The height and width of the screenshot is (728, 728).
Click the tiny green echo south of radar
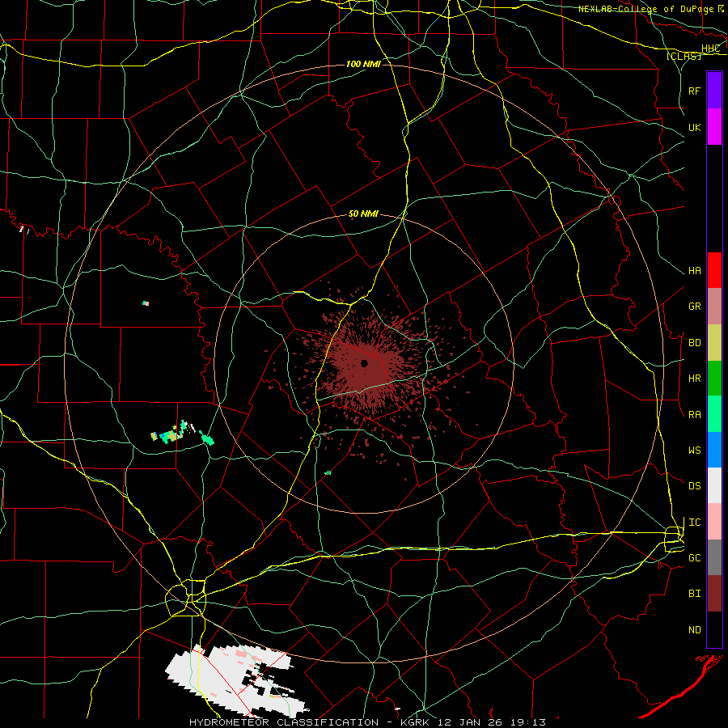(328, 472)
